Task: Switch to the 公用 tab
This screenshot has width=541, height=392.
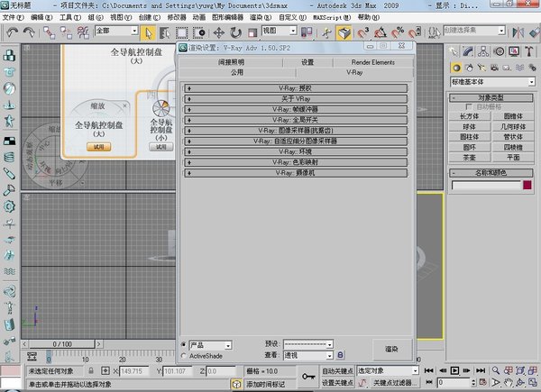Action: tap(237, 72)
